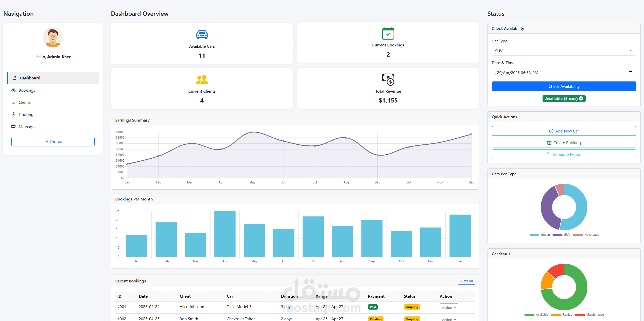Go to Clients in the navigation
Viewport: 644px width, 321px height.
pos(25,102)
